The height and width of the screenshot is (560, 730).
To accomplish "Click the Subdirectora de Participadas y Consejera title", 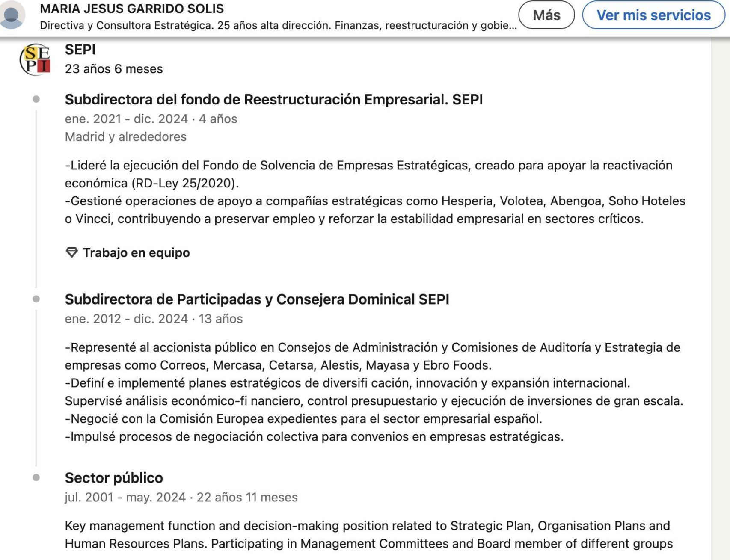I will tap(257, 299).
